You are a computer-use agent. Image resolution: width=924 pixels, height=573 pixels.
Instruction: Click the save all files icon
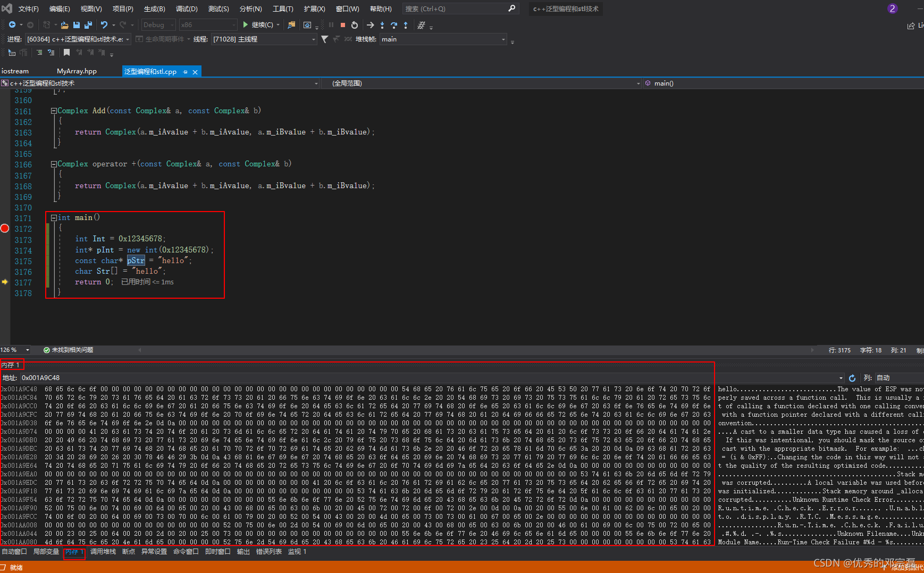point(88,25)
